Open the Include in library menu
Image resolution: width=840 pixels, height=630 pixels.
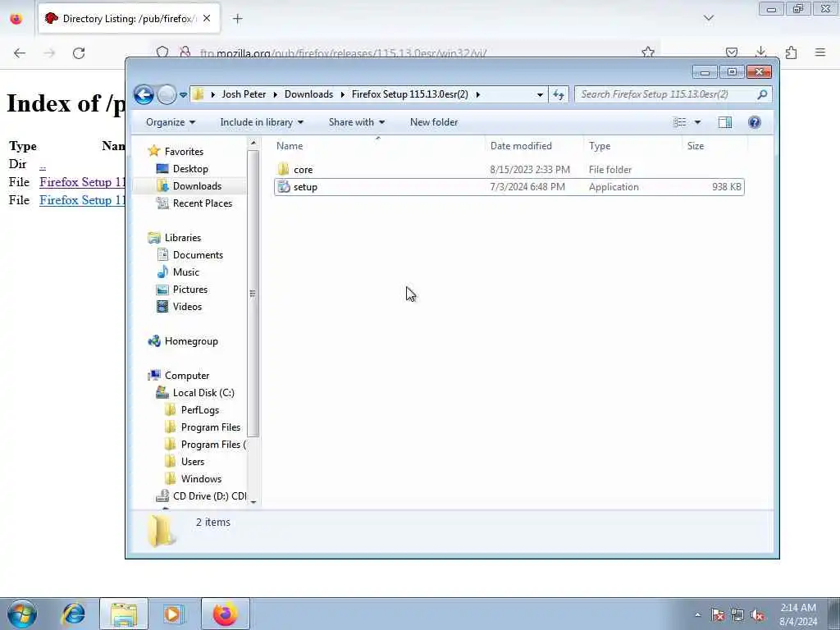click(x=262, y=122)
